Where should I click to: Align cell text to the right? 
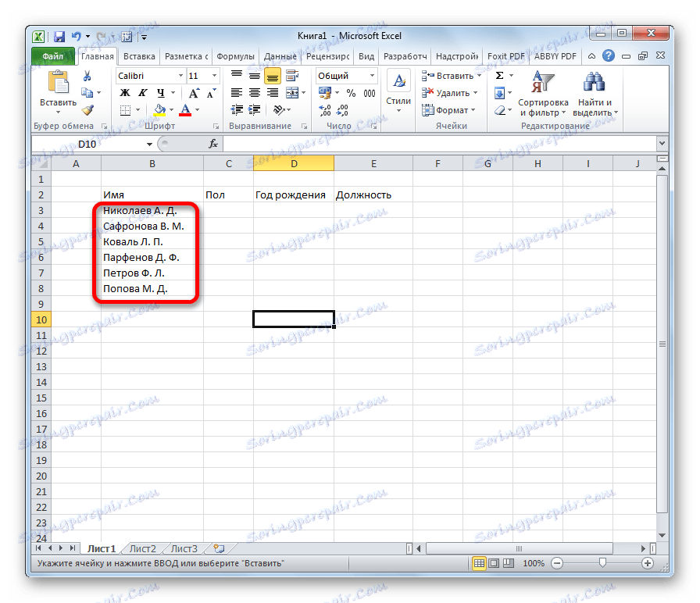273,93
